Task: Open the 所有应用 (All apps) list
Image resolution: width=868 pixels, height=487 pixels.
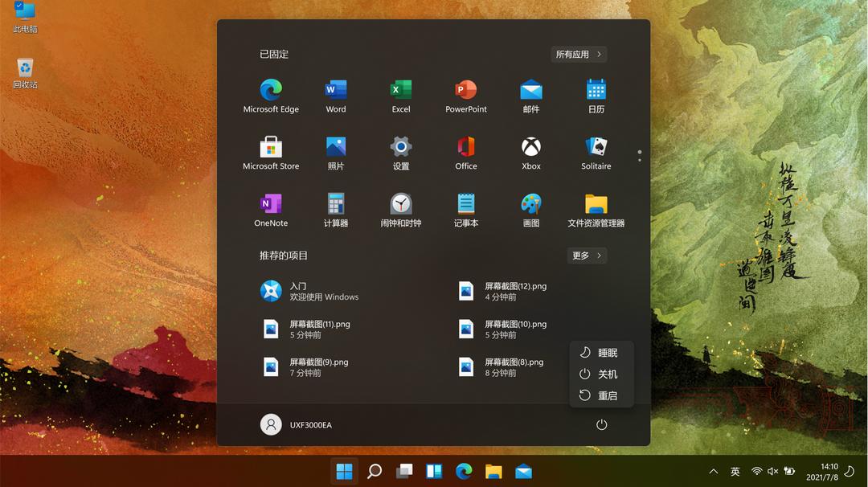Action: [x=578, y=54]
